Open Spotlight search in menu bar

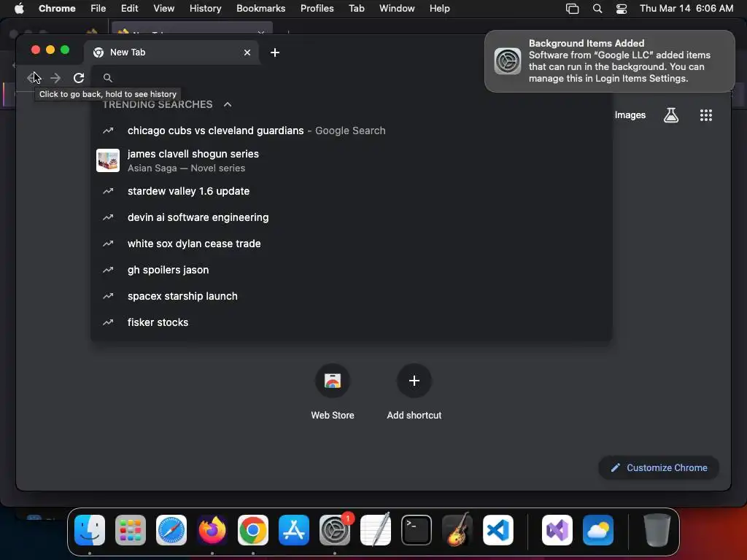click(597, 8)
